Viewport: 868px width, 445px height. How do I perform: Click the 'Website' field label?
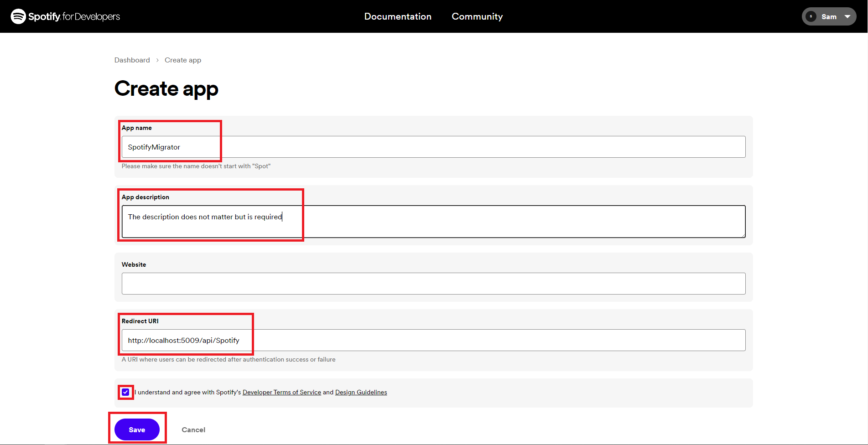click(134, 264)
